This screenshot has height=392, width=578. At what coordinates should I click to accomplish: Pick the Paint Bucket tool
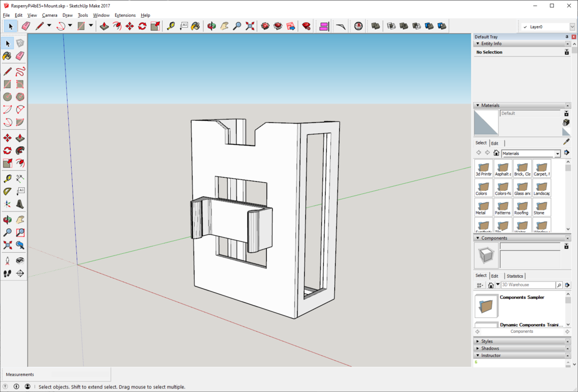tap(7, 56)
